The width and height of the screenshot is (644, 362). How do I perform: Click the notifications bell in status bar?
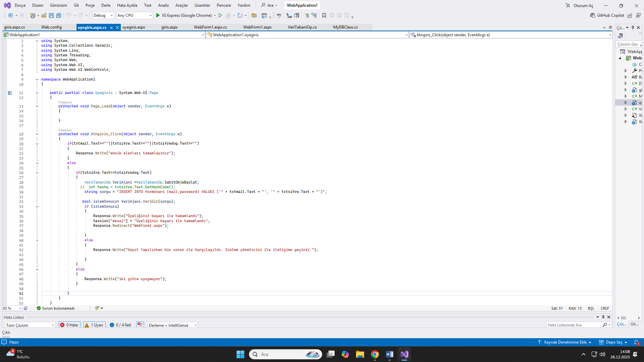coord(636,342)
